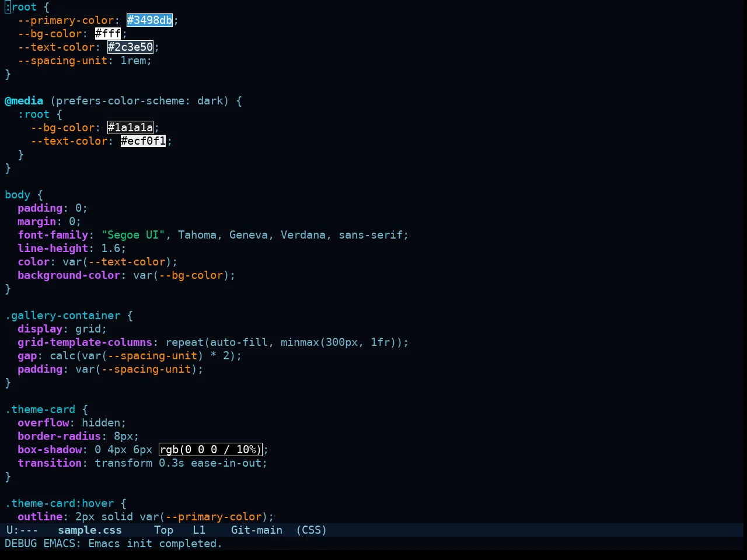Click sample.css buffer name in mode line
The height and width of the screenshot is (560, 747).
(x=90, y=530)
